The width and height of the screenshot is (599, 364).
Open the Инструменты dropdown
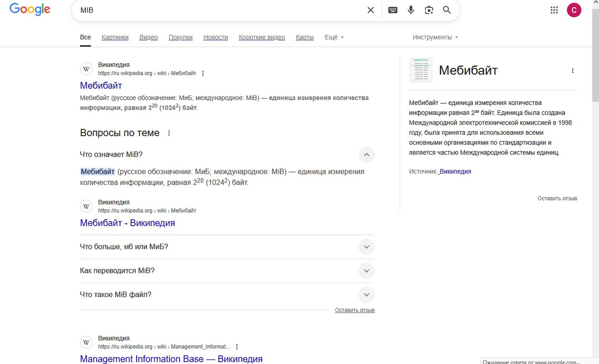point(435,37)
